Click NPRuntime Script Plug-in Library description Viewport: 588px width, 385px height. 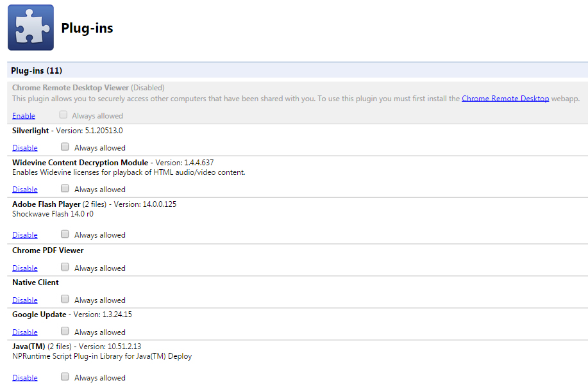[102, 356]
